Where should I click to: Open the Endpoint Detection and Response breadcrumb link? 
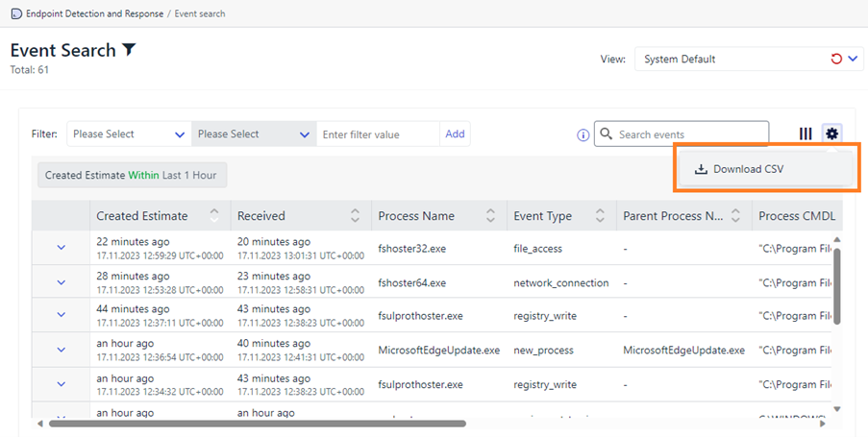coord(94,13)
